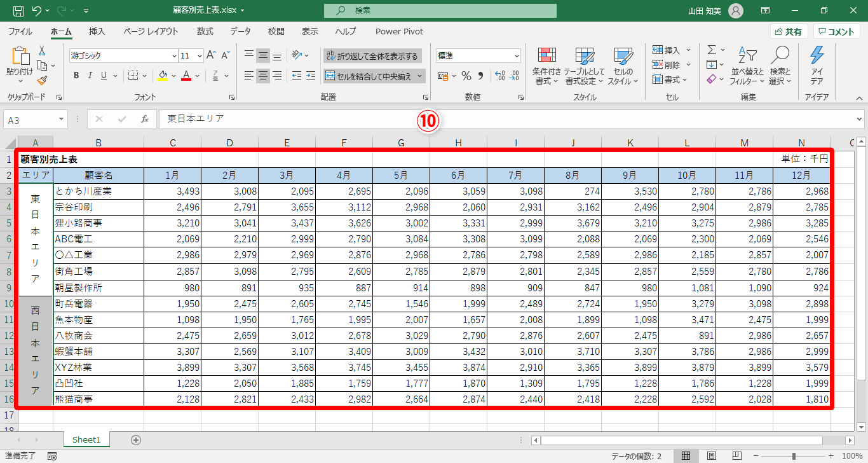Viewport: 868px width, 463px height.
Task: Click the 共有 share button
Action: pyautogui.click(x=789, y=32)
